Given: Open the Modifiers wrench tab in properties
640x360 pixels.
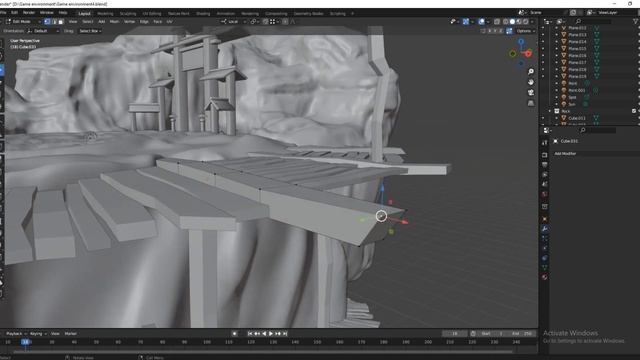Looking at the screenshot, I should [x=544, y=229].
